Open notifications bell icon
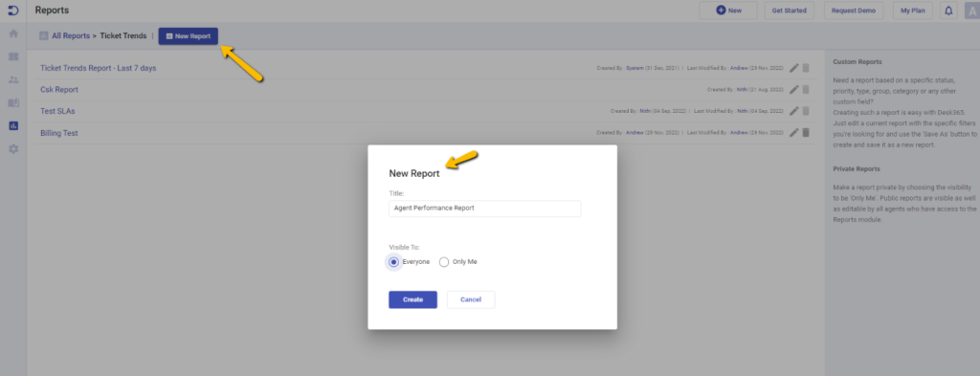The height and width of the screenshot is (376, 980). (x=948, y=11)
